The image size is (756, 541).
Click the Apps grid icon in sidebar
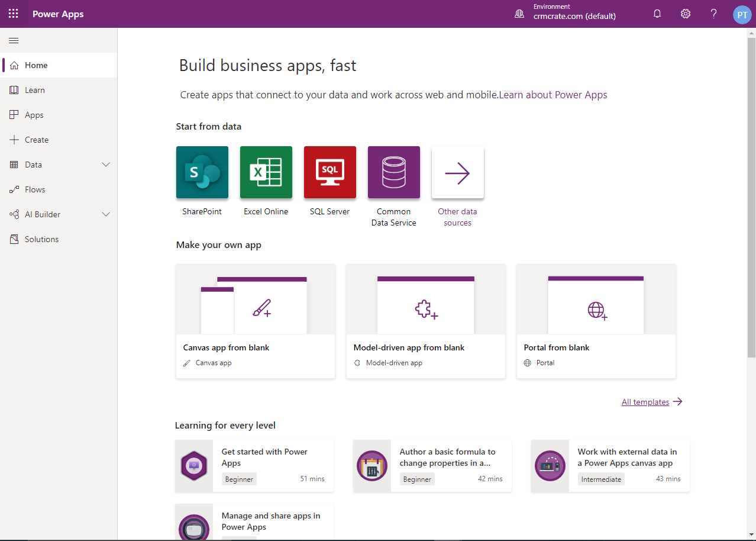[x=14, y=115]
